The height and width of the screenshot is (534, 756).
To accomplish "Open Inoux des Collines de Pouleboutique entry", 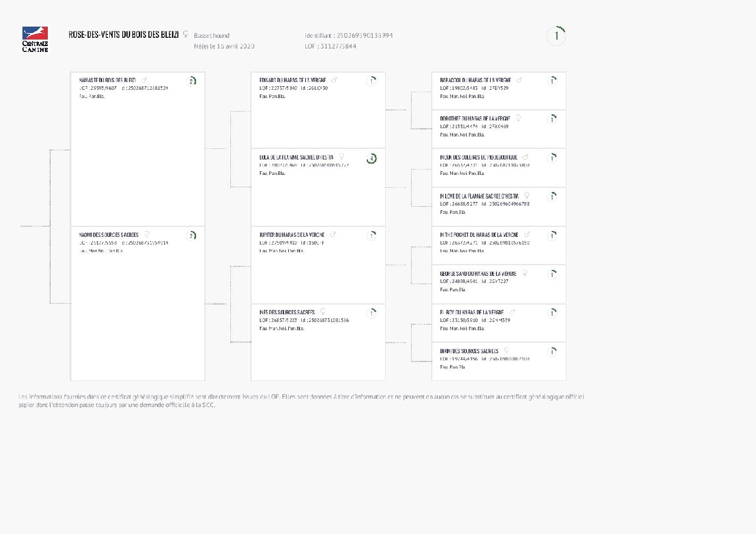I will coord(478,157).
